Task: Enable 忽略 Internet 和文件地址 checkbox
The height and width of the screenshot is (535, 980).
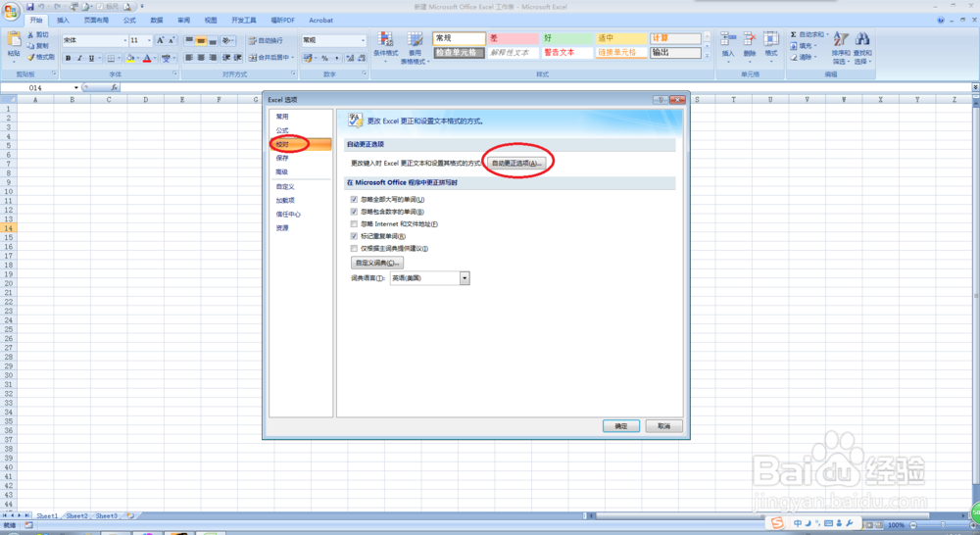Action: point(354,223)
